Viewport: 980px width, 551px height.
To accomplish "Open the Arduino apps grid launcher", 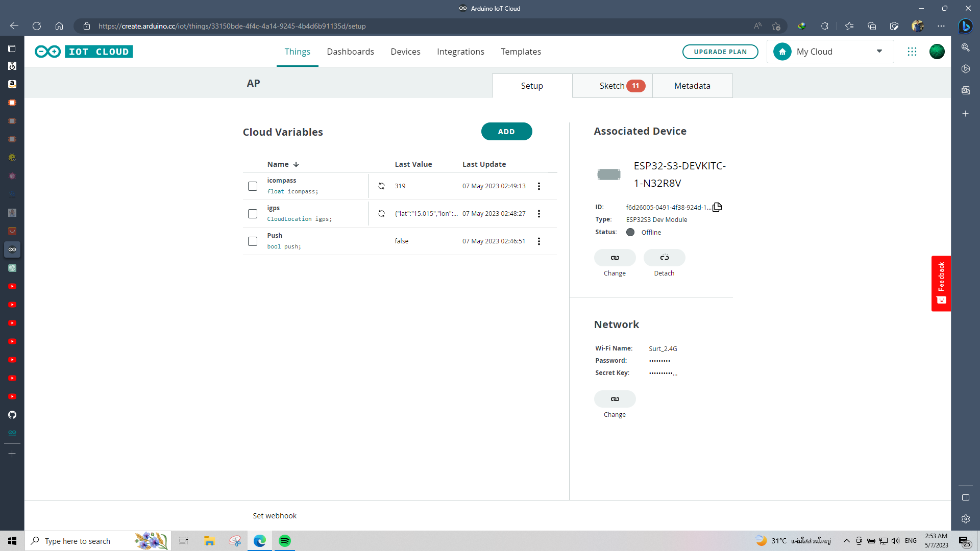I will click(x=912, y=51).
